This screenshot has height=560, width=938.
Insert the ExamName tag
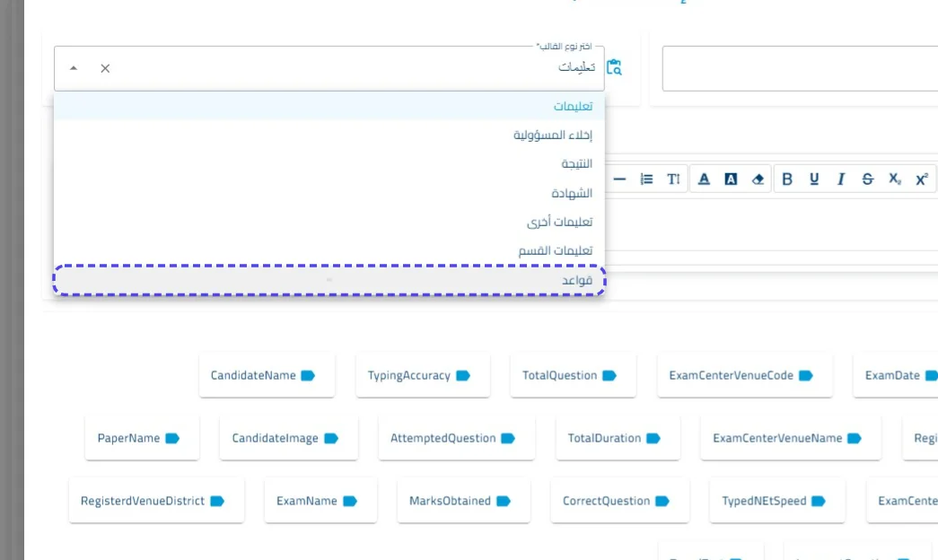[x=320, y=501]
